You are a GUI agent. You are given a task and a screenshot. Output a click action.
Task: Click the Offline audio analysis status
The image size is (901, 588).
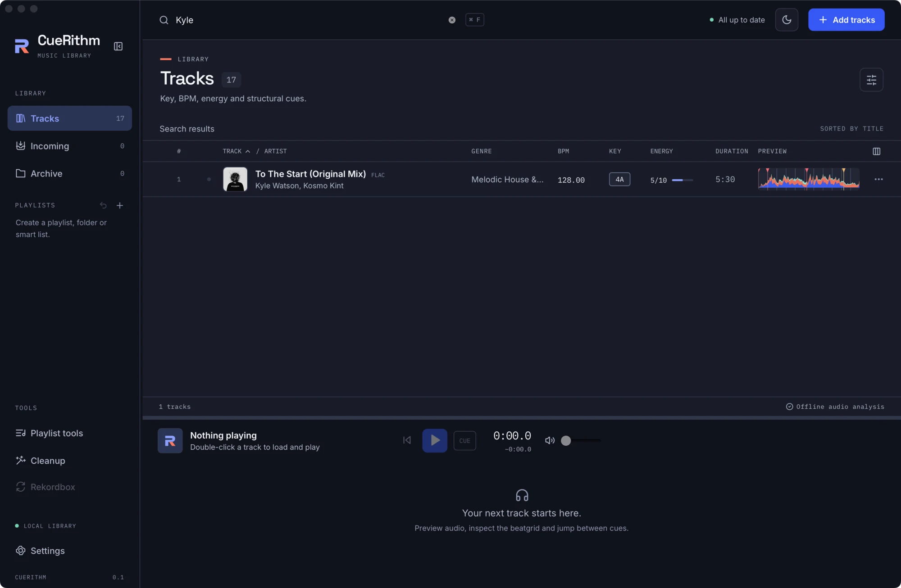835,407
